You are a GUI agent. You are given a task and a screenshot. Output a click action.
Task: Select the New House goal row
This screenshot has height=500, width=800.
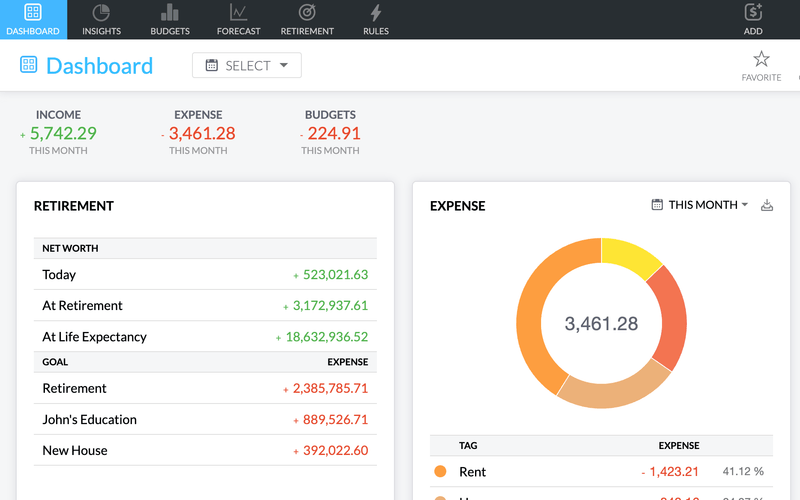(205, 451)
